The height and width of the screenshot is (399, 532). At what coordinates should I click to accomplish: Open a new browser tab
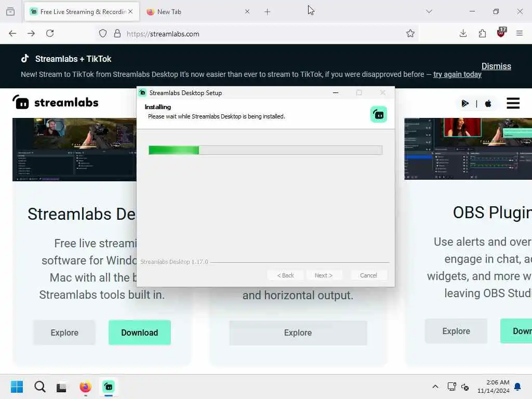point(268,12)
